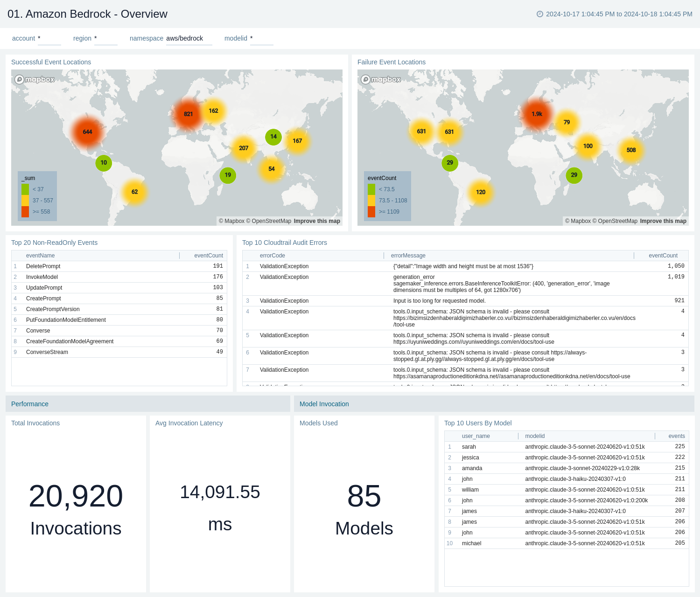Click 'Improve this map' under the successful map
Screen dimensions: 700x597
pos(317,221)
